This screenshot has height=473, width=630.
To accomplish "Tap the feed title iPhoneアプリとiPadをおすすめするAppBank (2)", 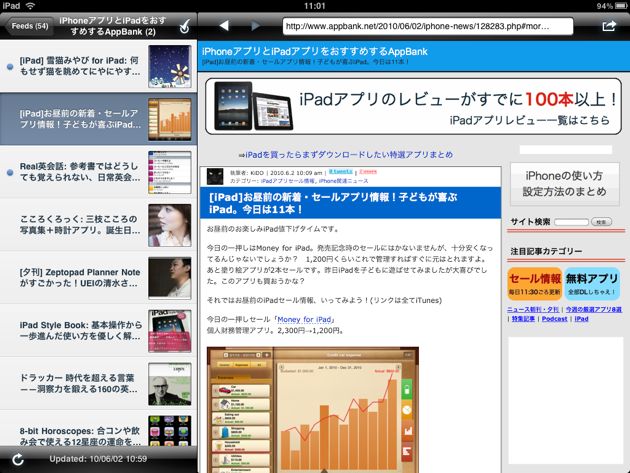I will tap(113, 26).
